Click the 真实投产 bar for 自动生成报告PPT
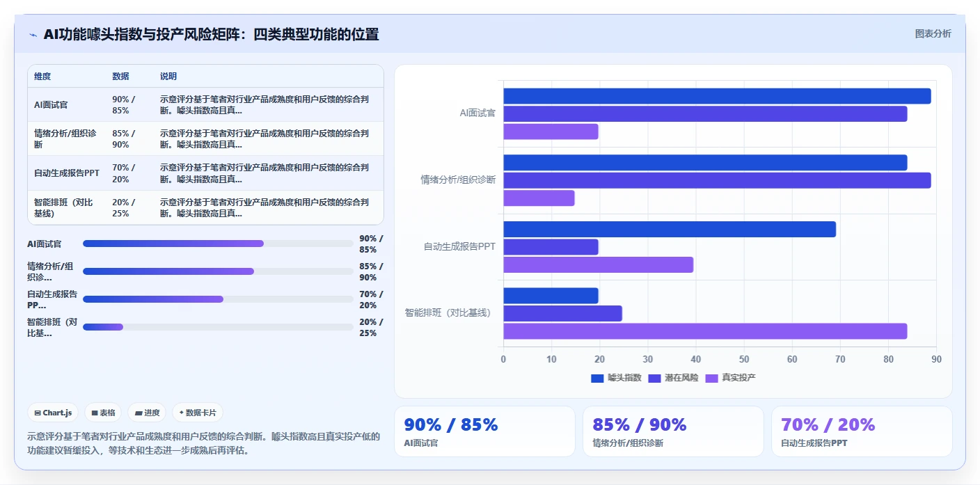This screenshot has height=485, width=980. pyautogui.click(x=598, y=264)
